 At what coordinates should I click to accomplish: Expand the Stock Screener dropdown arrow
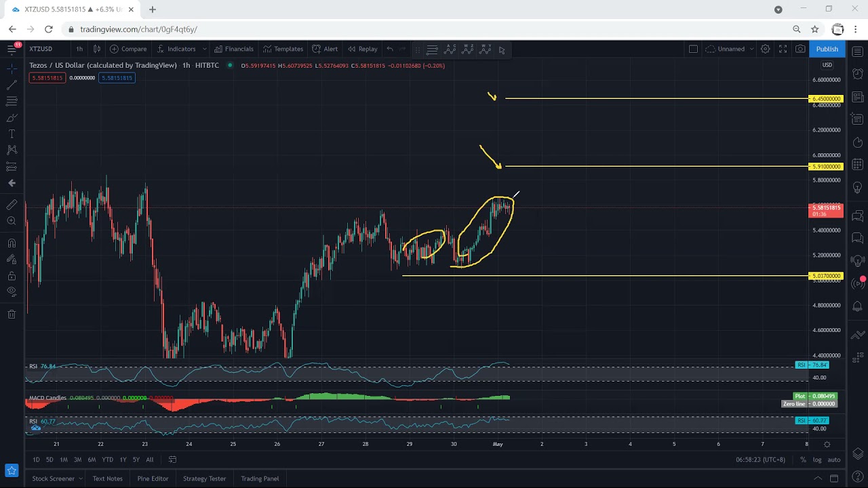coord(81,479)
